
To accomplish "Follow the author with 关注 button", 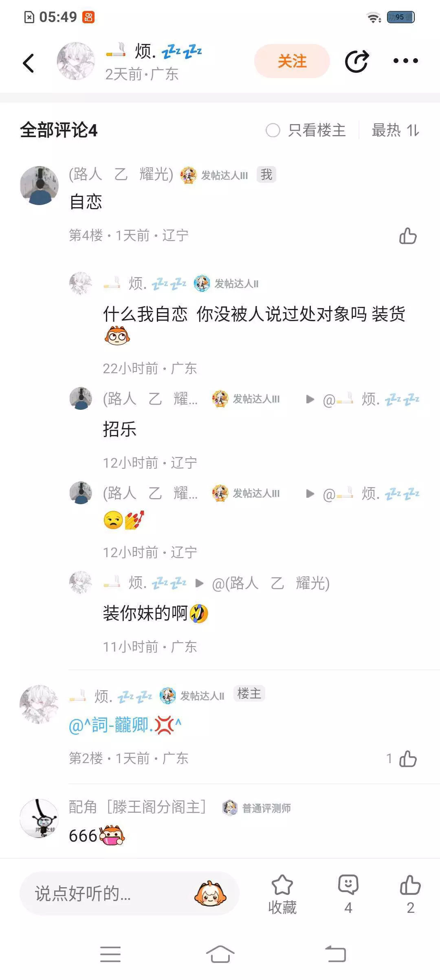I will tap(292, 61).
